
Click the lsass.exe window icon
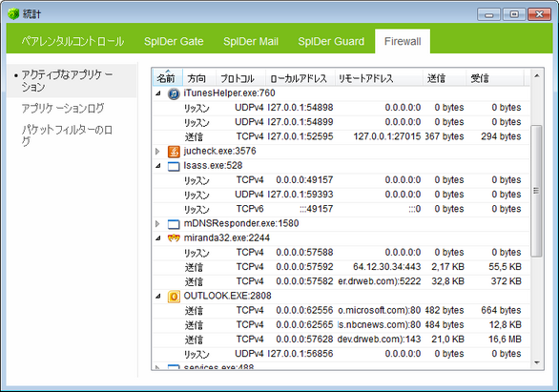[174, 166]
